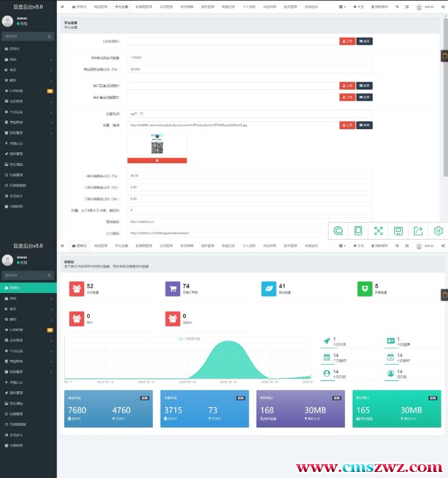Screen dimensions: 448x478
Task: Click the rocket icon for 今日注册
Action: (x=327, y=342)
